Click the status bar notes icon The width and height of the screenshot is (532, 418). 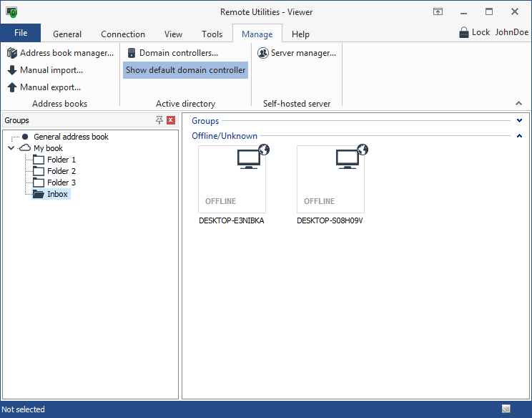click(506, 409)
